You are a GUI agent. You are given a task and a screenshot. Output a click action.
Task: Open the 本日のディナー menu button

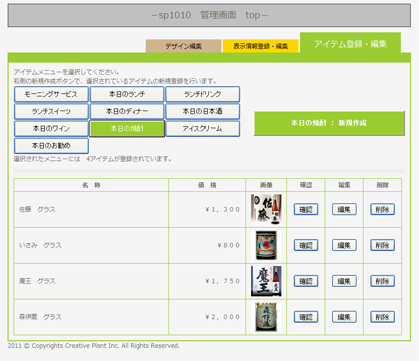pos(127,111)
